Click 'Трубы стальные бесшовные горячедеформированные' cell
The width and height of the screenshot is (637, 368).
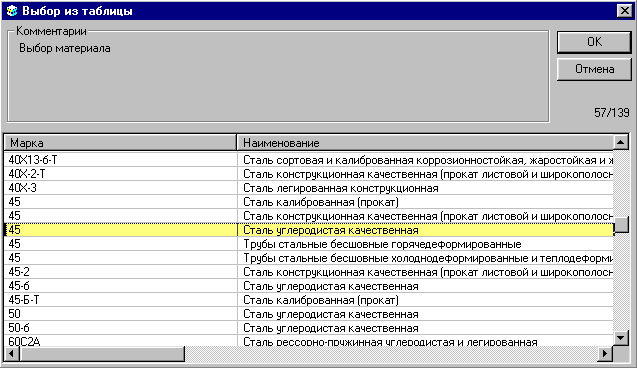[425, 244]
